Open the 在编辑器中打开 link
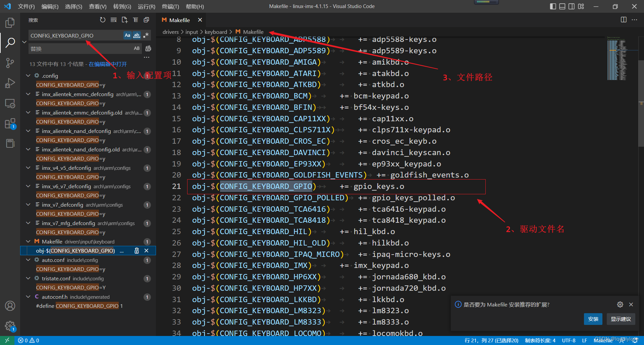644x345 pixels. 107,64
